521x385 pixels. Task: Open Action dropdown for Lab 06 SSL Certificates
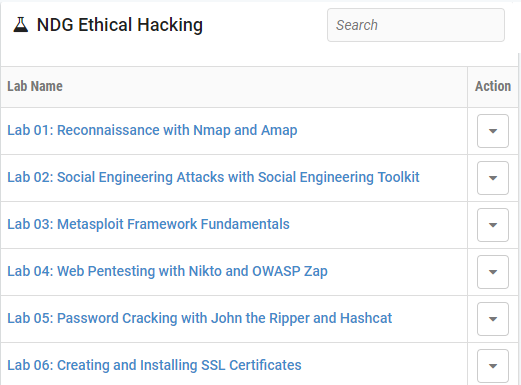[x=493, y=366]
